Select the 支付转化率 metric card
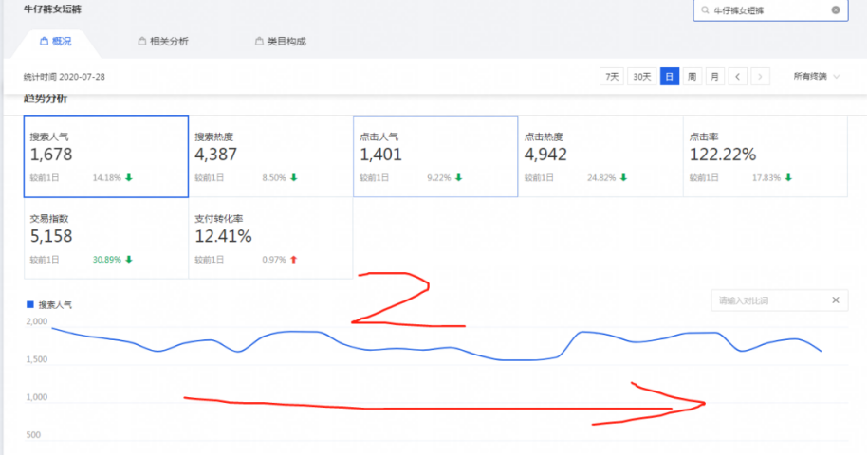 coord(270,238)
